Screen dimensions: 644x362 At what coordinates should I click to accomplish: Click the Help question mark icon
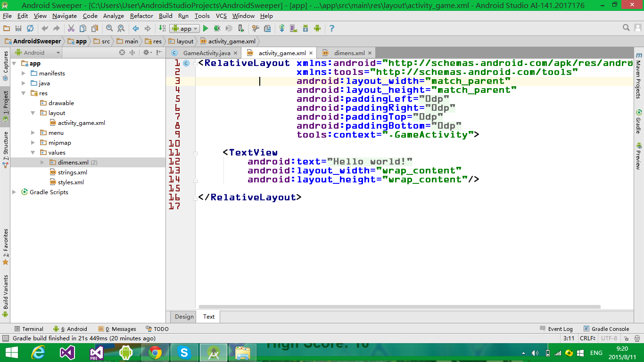332,28
